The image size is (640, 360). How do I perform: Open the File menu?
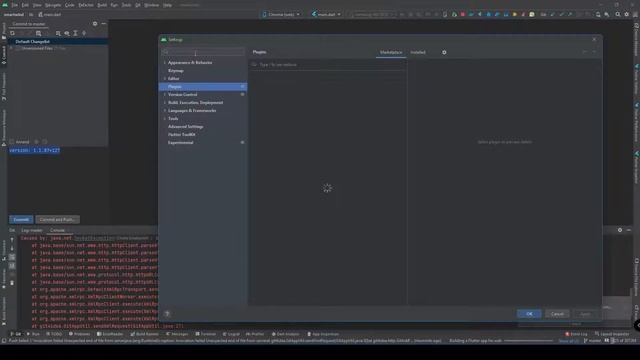tap(15, 5)
